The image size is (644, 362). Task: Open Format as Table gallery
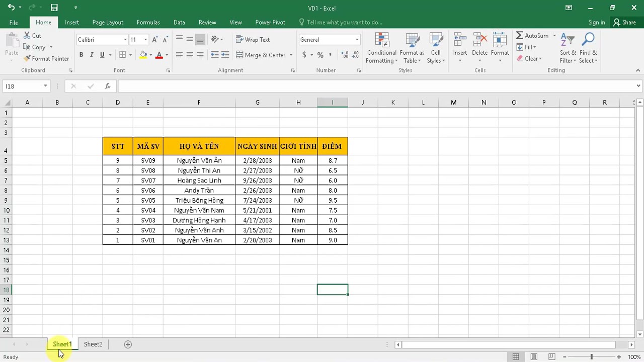tap(412, 48)
